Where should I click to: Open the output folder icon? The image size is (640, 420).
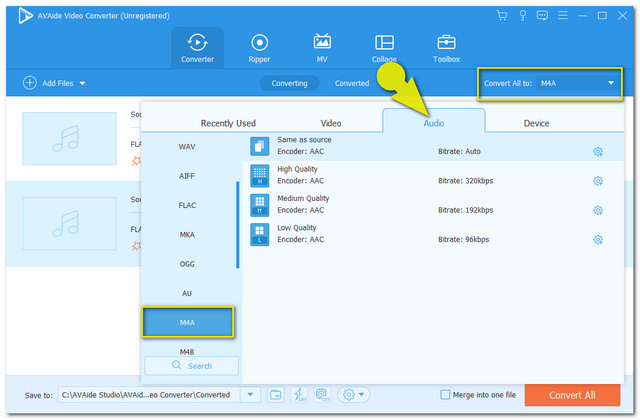276,395
